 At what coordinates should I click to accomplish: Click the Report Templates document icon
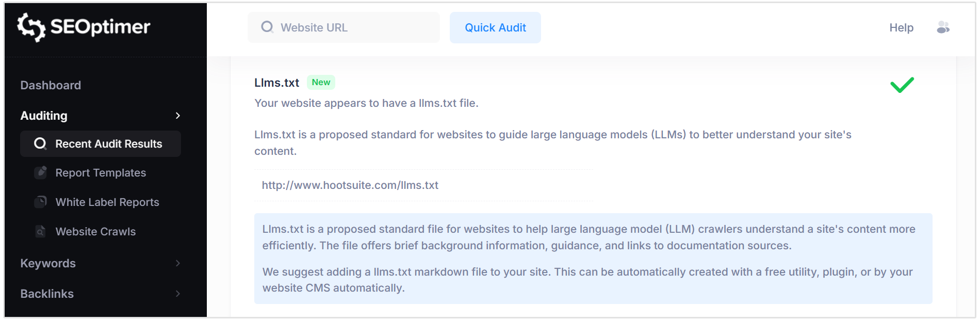(40, 173)
